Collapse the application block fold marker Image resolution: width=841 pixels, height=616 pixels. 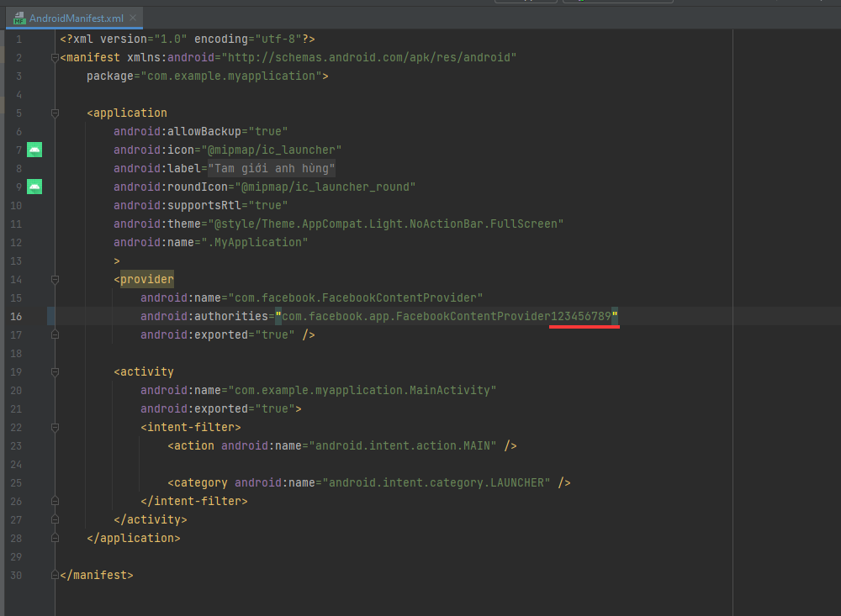pos(55,113)
